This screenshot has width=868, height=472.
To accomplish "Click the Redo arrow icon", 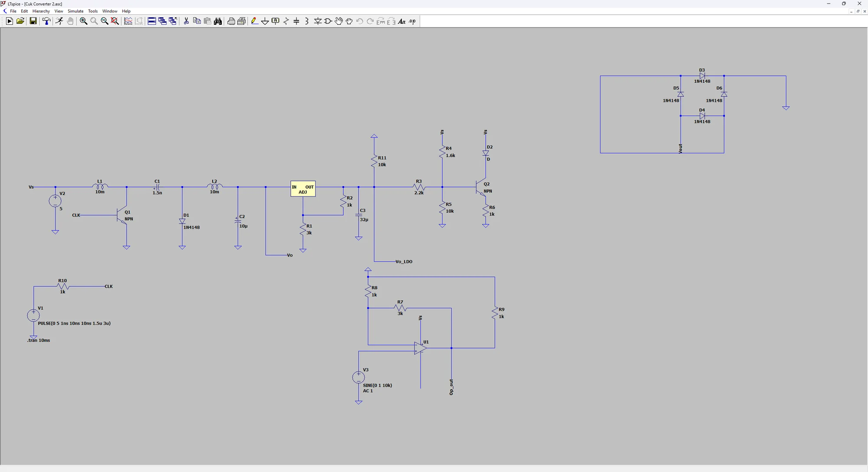I will pos(370,21).
